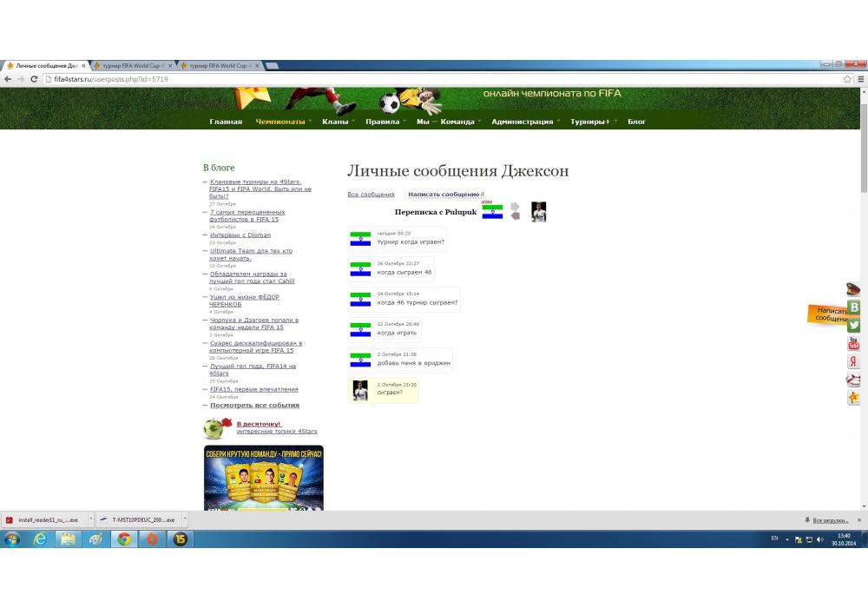Open the 'Все сообщения' link
The width and height of the screenshot is (868, 608).
click(371, 195)
